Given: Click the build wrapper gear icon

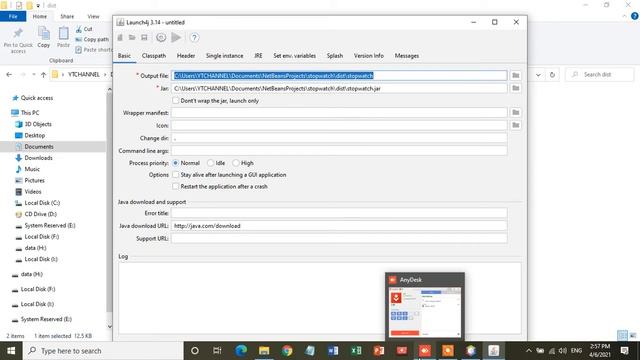Looking at the screenshot, I should pos(161,38).
